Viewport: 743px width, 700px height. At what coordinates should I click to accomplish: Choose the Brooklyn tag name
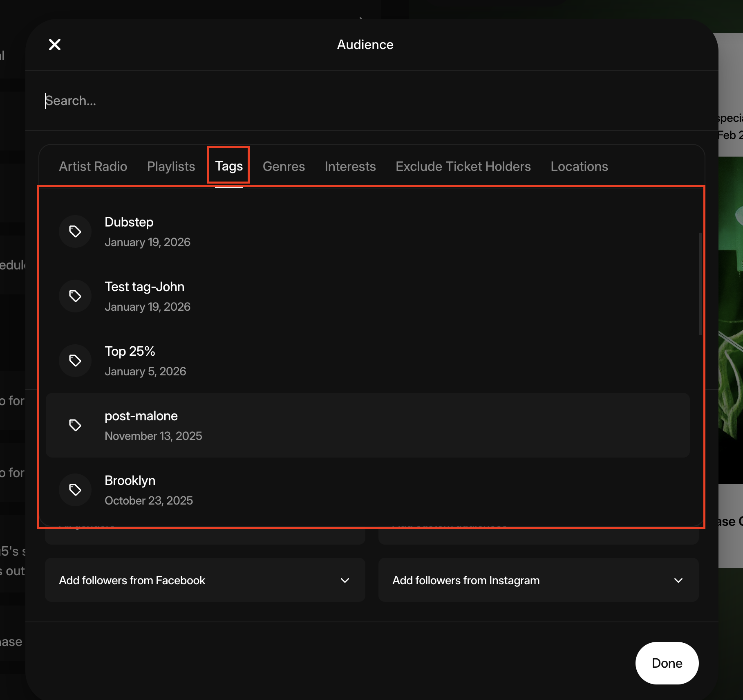coord(130,480)
